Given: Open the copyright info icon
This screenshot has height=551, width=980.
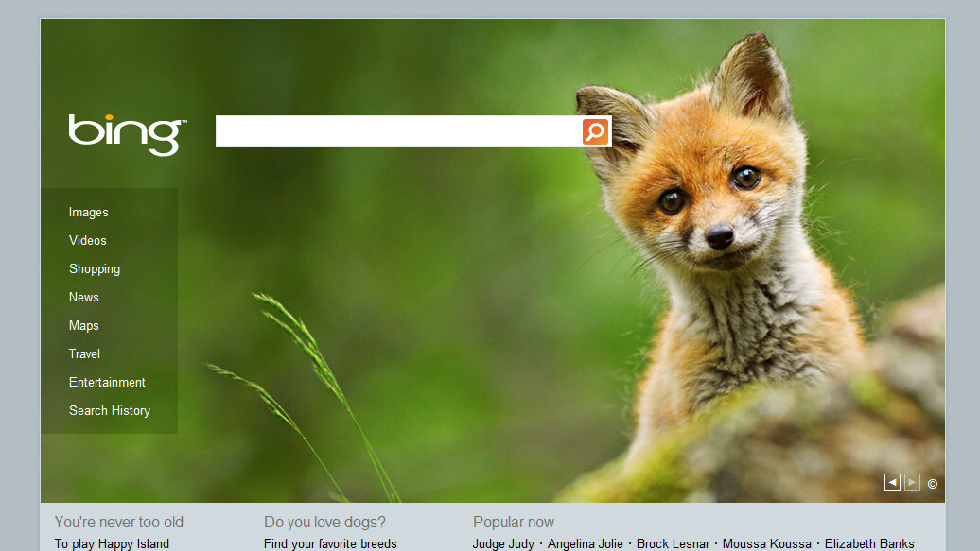Looking at the screenshot, I should coord(932,484).
